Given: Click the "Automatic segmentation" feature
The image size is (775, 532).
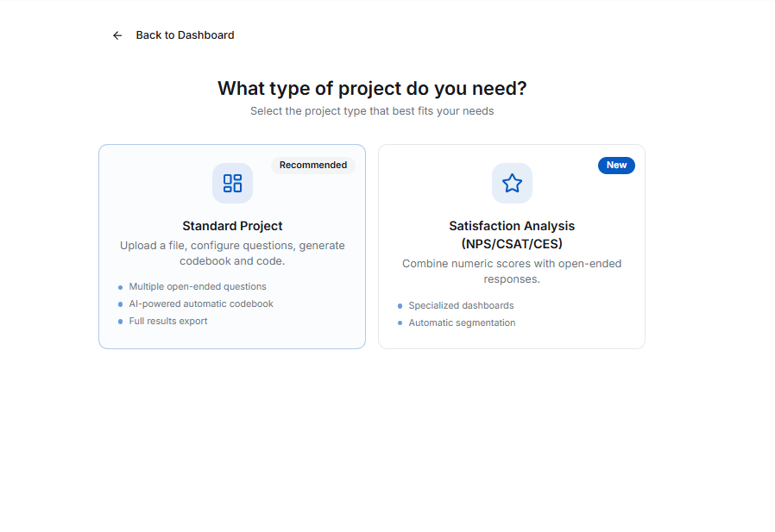Looking at the screenshot, I should point(462,322).
